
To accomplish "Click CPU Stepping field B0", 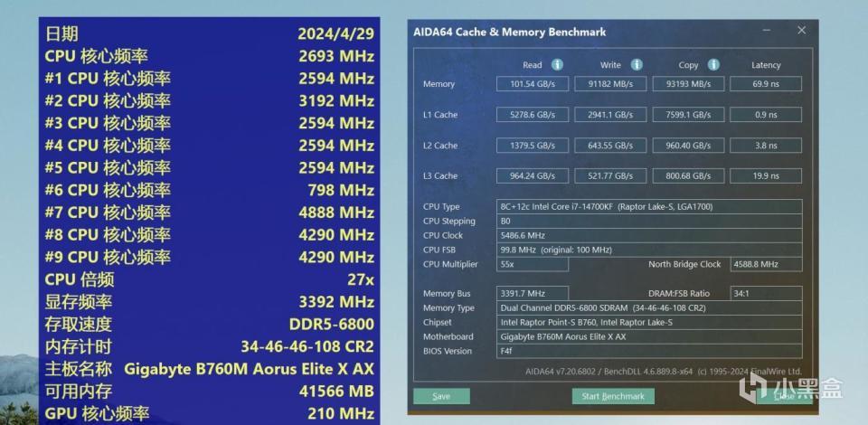I will (x=649, y=222).
